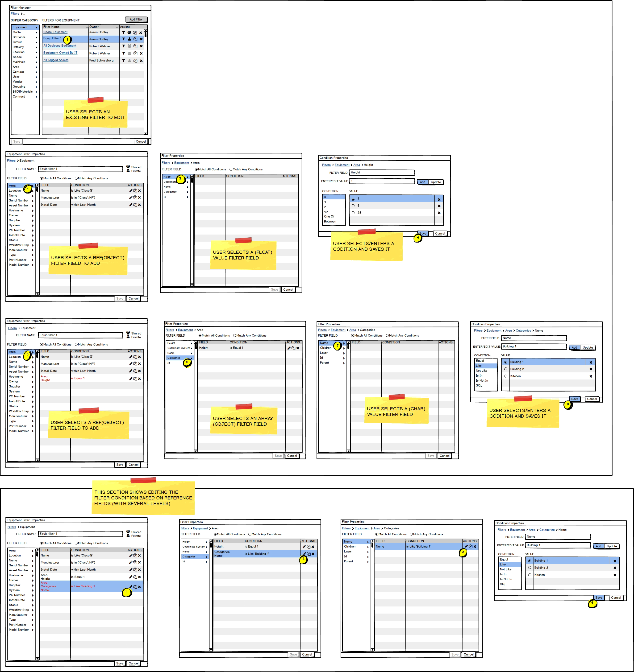Sort by Filter Name column arrow
This screenshot has width=634, height=672.
point(87,27)
